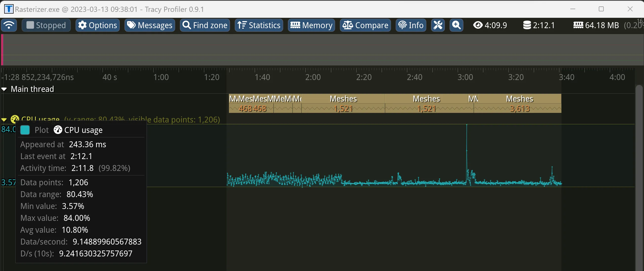Click the Stopped capture button
This screenshot has height=271, width=644.
coord(46,25)
